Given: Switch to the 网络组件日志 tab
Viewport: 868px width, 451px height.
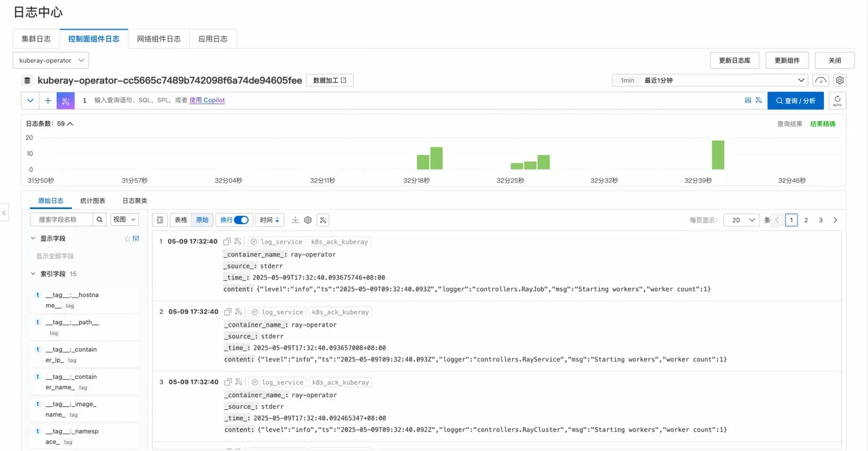Looking at the screenshot, I should pos(159,38).
